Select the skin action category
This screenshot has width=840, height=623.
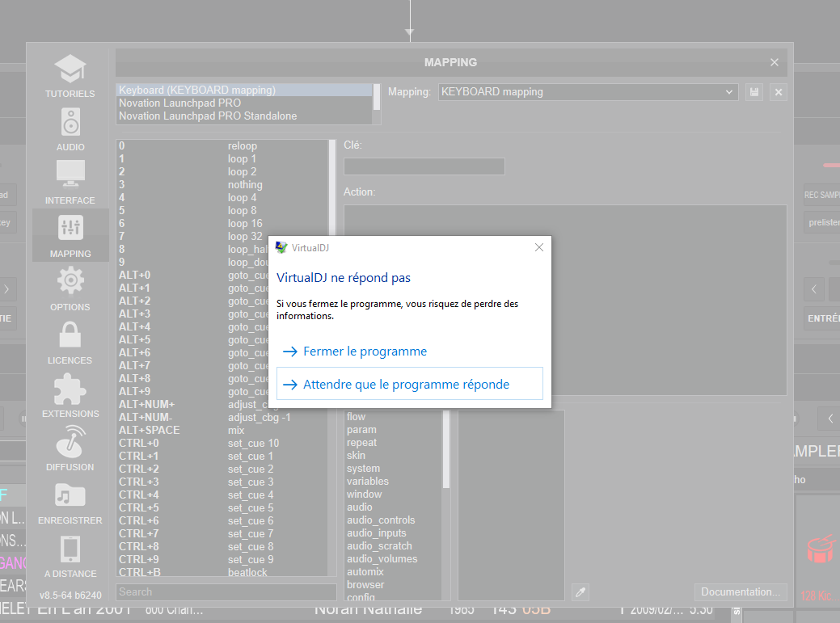pos(393,455)
